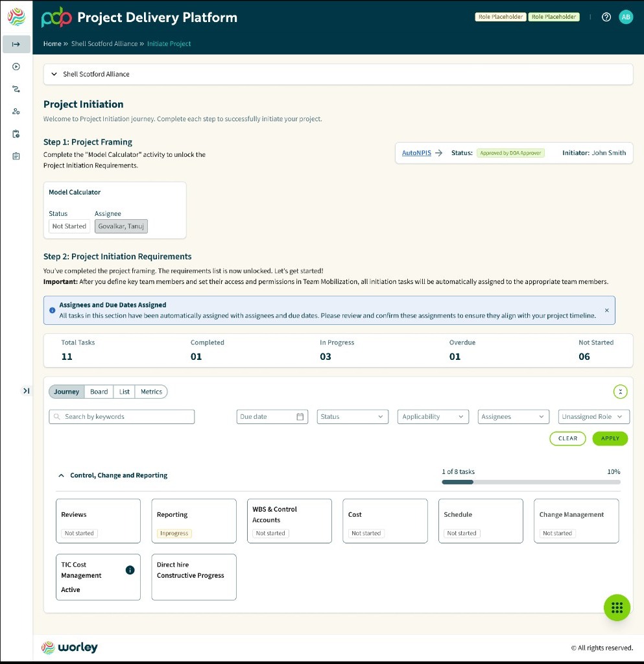Click the highlighted arrow icon in the sidebar
This screenshot has height=664, width=644.
(16, 44)
